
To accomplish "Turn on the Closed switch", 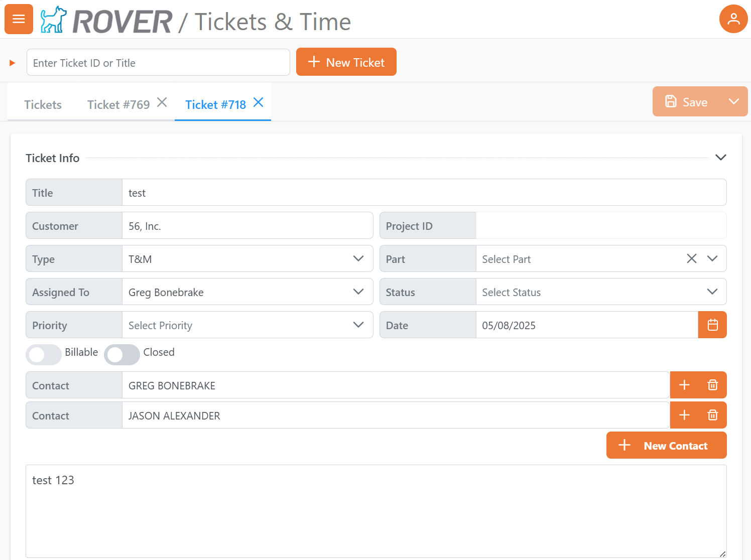I will pos(122,355).
